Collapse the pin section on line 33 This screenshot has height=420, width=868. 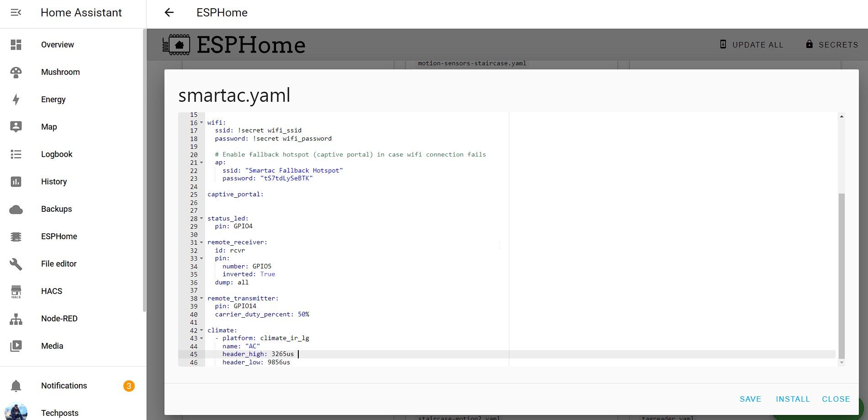click(x=201, y=258)
